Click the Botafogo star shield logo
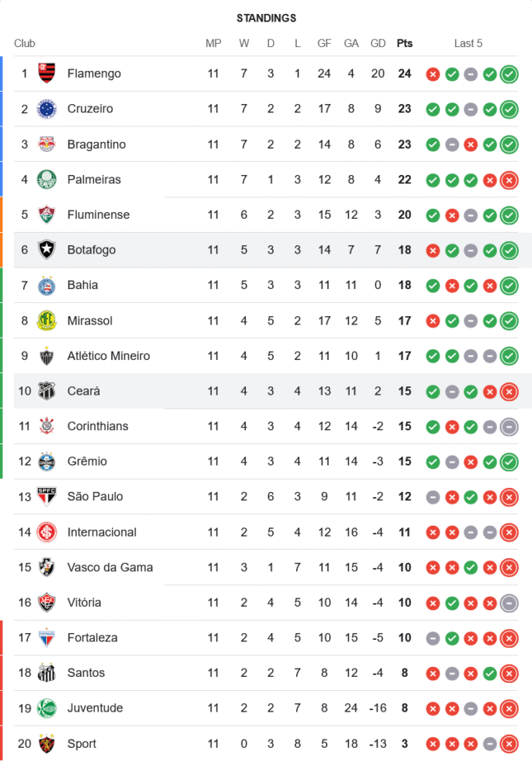Screen dimensions: 532x771 click(47, 250)
